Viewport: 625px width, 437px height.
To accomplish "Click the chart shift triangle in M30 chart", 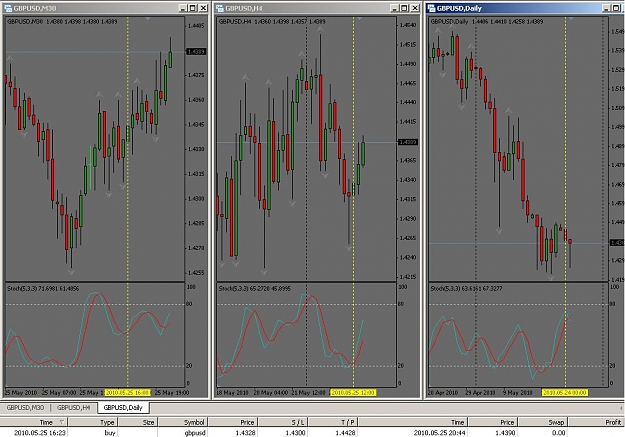I will tap(148, 18).
